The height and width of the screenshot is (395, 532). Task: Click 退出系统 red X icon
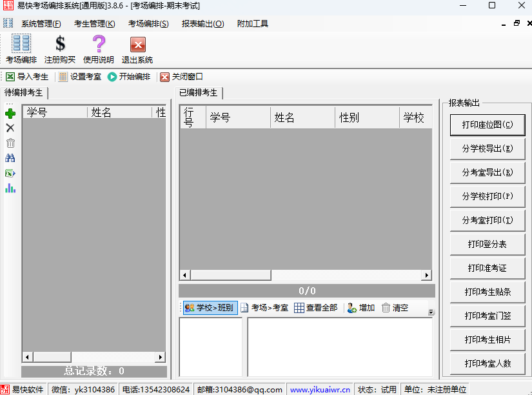[137, 49]
